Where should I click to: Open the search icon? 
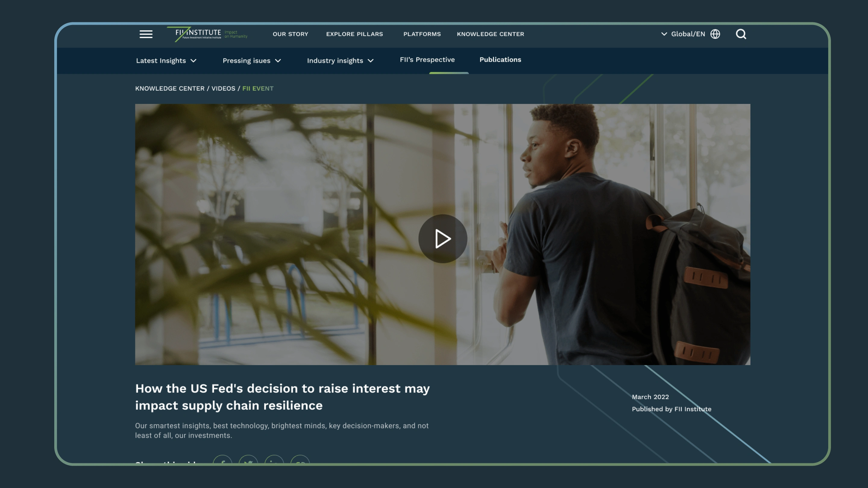(x=741, y=34)
